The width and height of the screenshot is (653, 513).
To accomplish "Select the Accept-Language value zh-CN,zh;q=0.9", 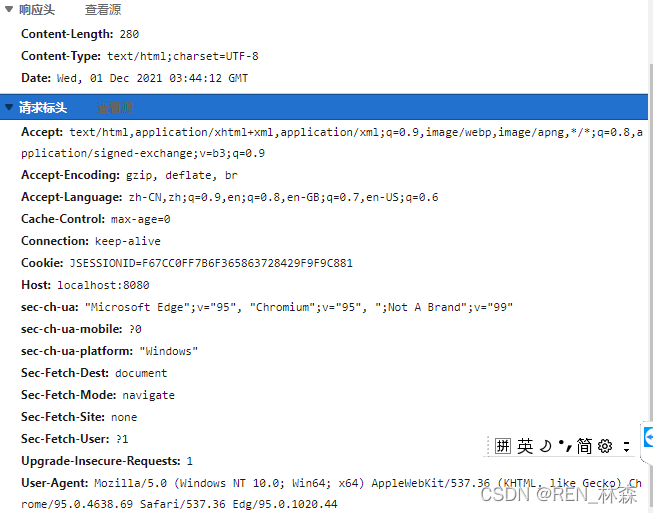I will click(284, 197).
